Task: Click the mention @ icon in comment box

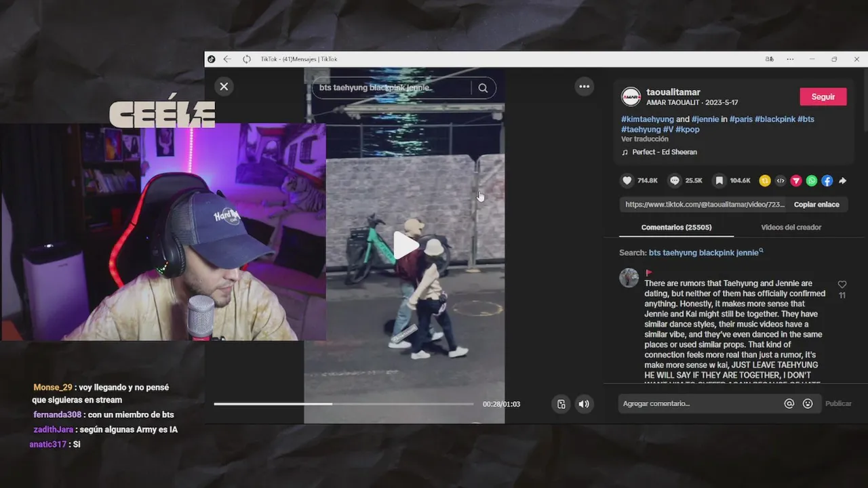Action: pos(789,403)
